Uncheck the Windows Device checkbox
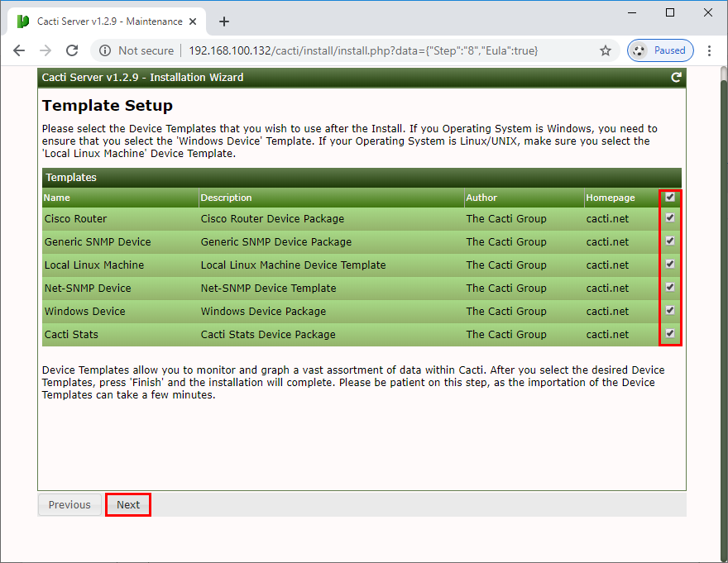This screenshot has width=728, height=563. point(670,310)
